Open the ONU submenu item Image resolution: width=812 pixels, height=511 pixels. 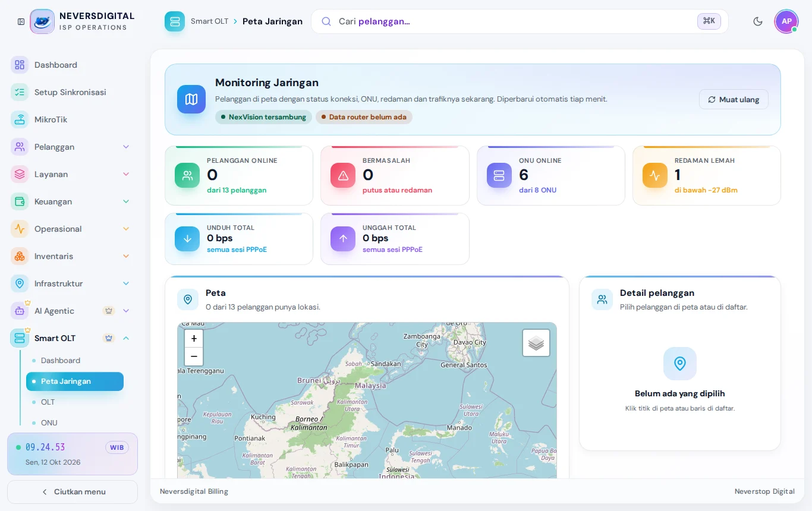coord(75,423)
